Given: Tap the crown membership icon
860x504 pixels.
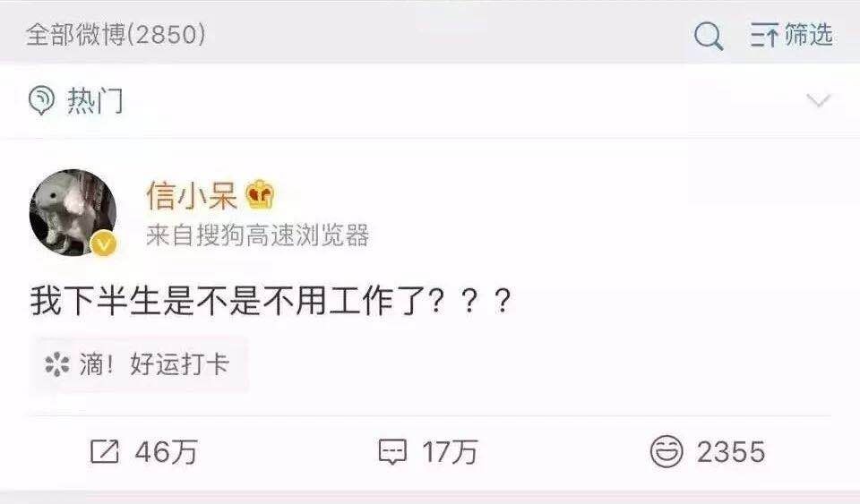Looking at the screenshot, I should click(x=260, y=194).
